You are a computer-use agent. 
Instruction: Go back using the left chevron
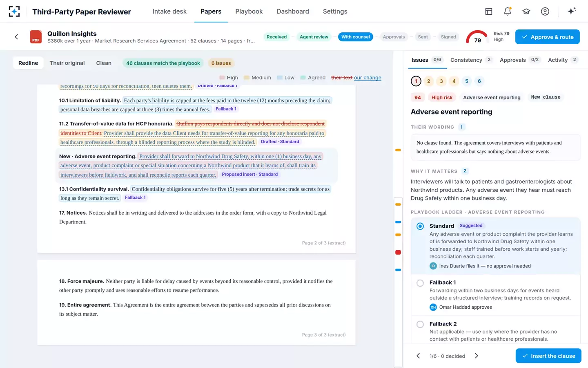pyautogui.click(x=16, y=37)
